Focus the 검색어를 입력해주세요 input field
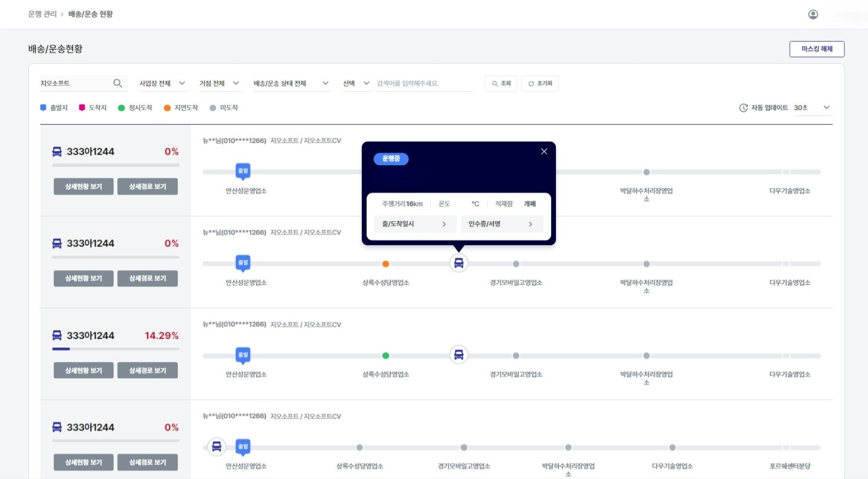The height and width of the screenshot is (479, 868). click(424, 83)
